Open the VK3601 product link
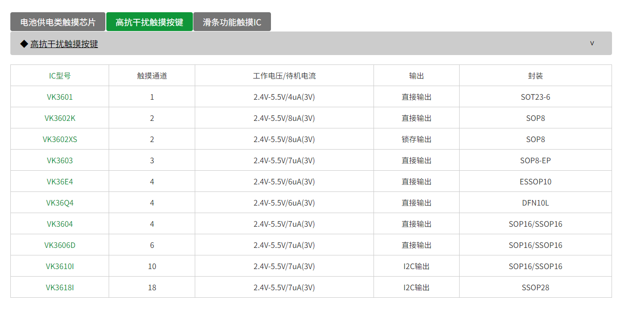The image size is (644, 310). pyautogui.click(x=60, y=97)
